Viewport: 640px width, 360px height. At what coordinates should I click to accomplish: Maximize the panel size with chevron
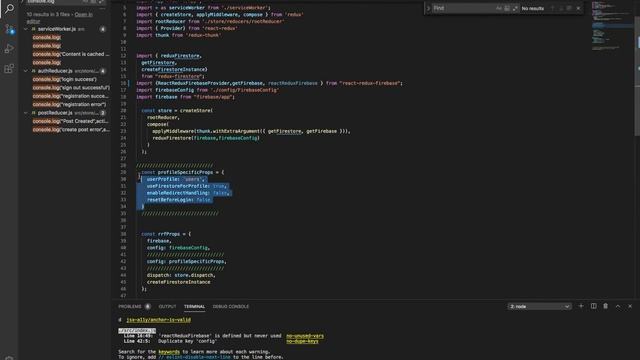point(618,306)
